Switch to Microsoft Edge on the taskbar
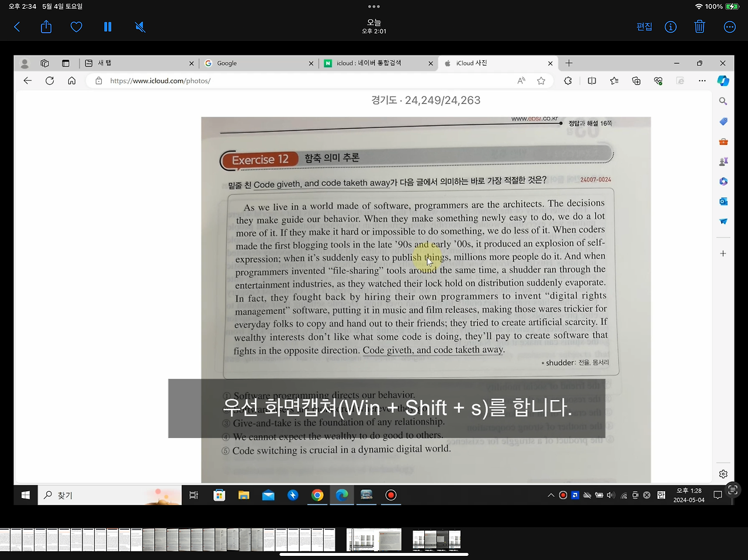 click(x=342, y=495)
